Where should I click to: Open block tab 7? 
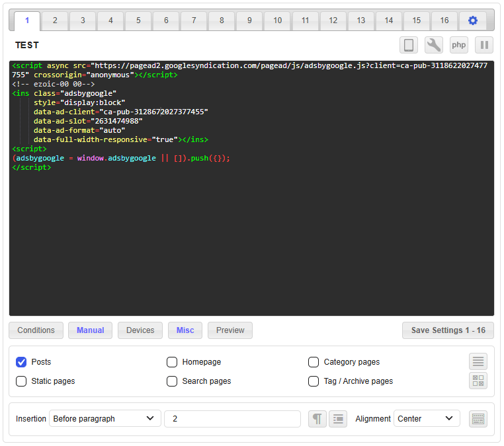tap(194, 21)
